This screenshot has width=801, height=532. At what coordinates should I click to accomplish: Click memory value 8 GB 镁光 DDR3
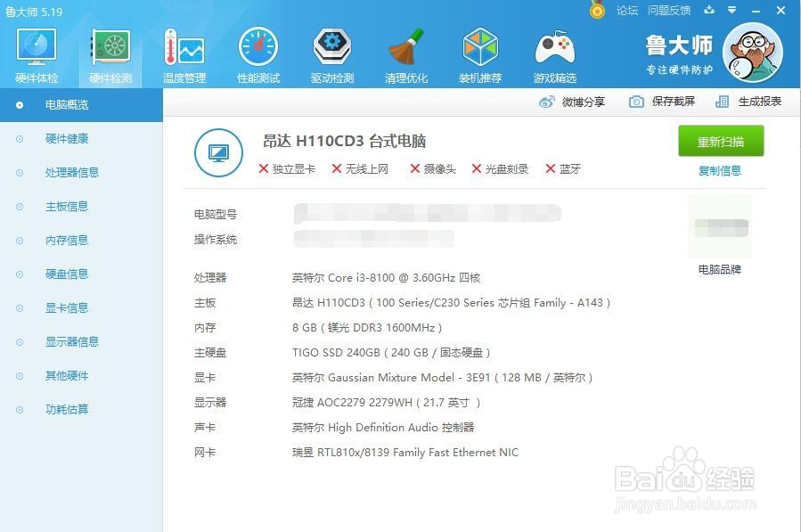367,328
